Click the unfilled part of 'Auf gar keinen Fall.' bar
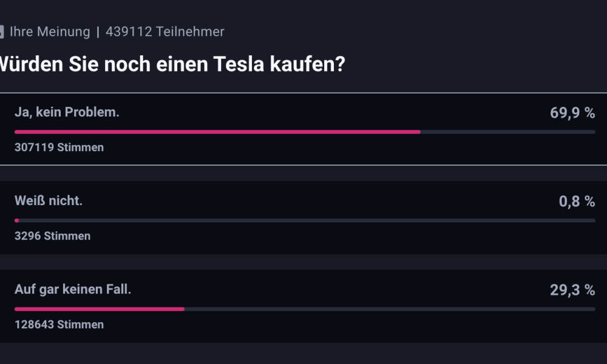 tap(390, 309)
